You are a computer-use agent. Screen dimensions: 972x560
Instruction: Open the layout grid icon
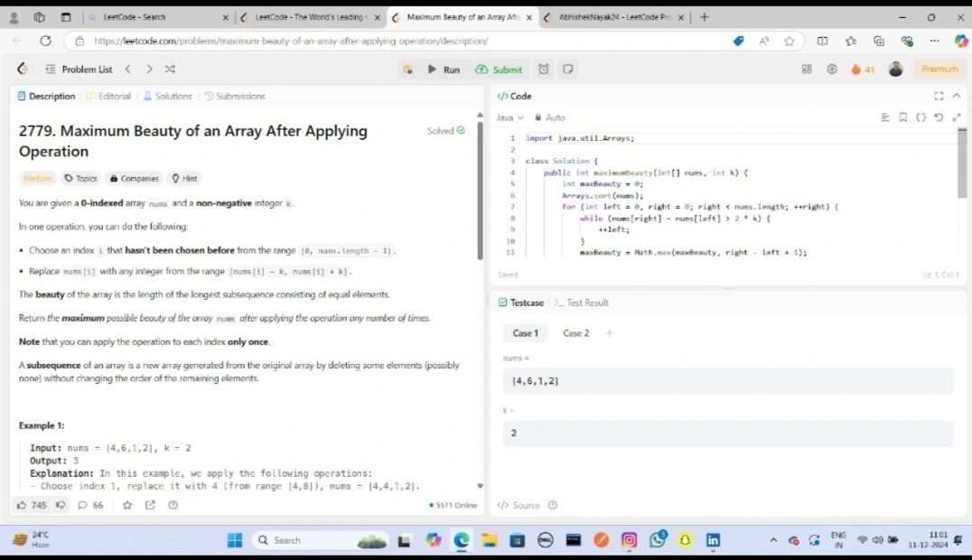807,69
